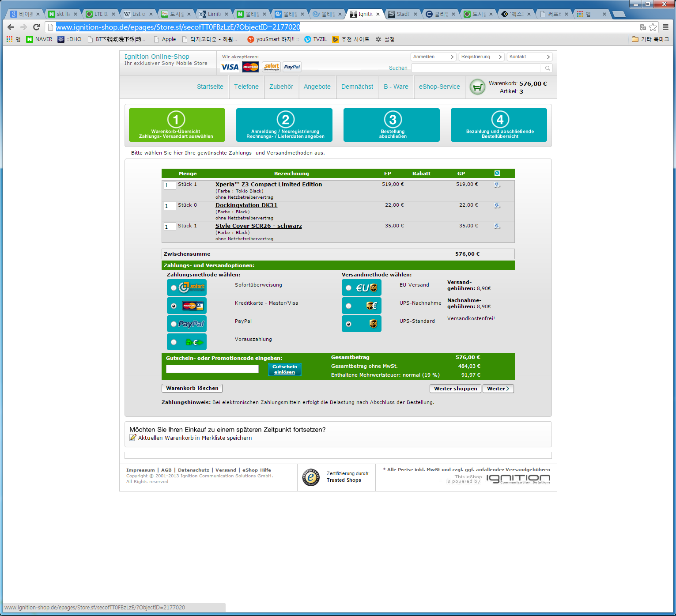Image resolution: width=676 pixels, height=616 pixels.
Task: Click Trusted Shops certification seal
Action: 311,477
